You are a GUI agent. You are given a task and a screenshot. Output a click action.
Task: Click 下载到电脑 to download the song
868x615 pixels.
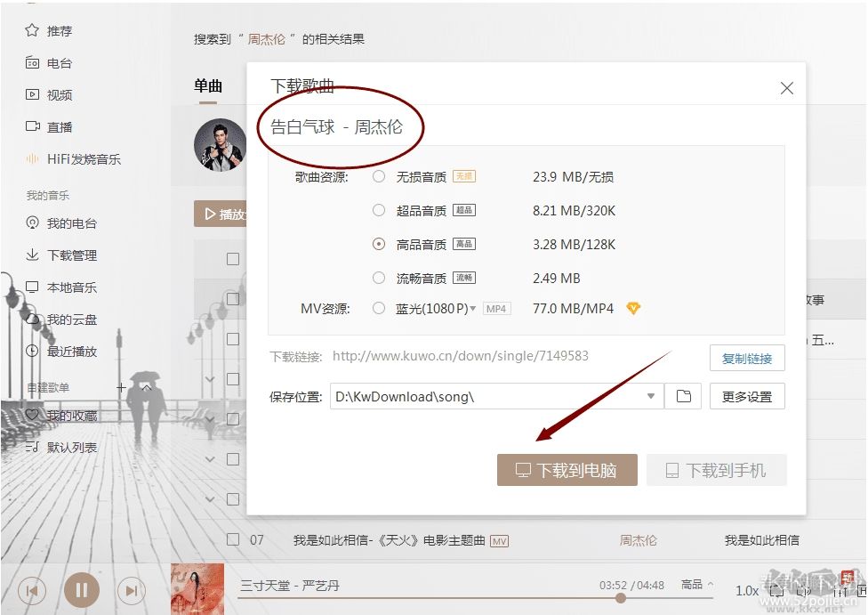567,470
